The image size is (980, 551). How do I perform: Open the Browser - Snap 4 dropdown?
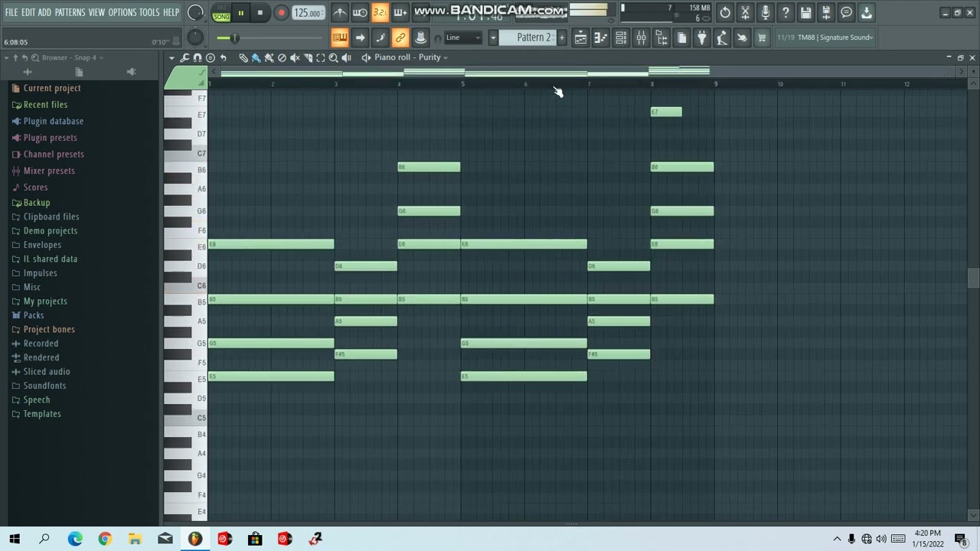click(72, 57)
